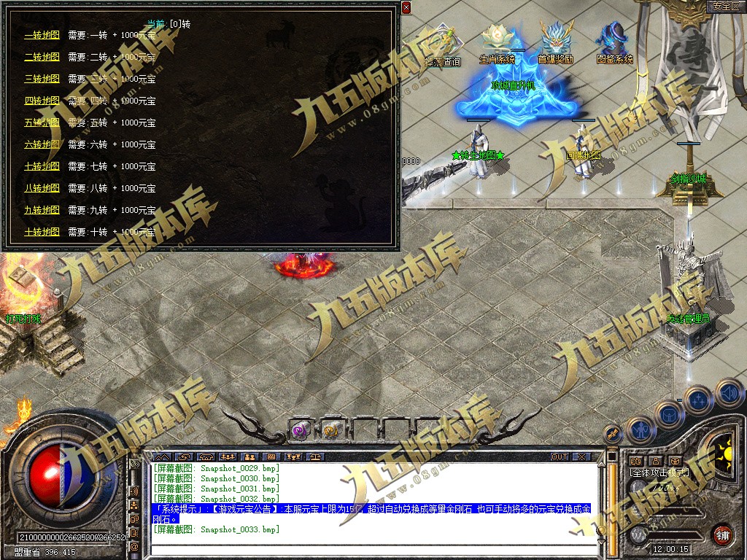Click the first small icon above attack mode
747x560 pixels.
[x=636, y=461]
